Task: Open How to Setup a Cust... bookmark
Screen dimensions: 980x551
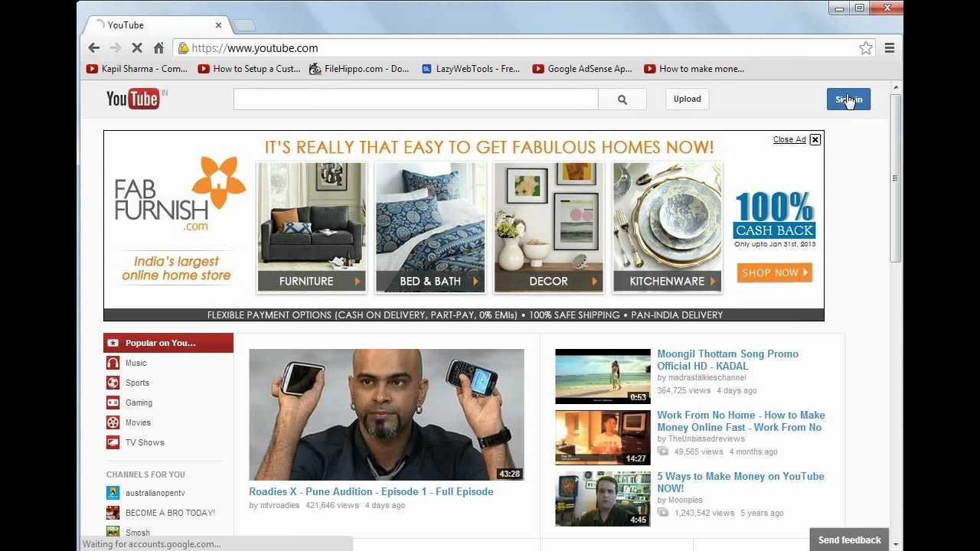Action: click(x=250, y=69)
